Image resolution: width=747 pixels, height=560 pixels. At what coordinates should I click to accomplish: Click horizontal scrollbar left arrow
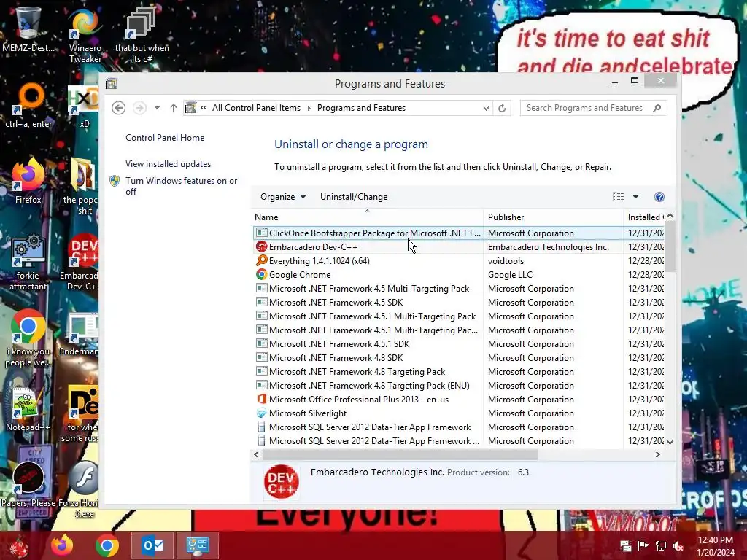(x=256, y=455)
